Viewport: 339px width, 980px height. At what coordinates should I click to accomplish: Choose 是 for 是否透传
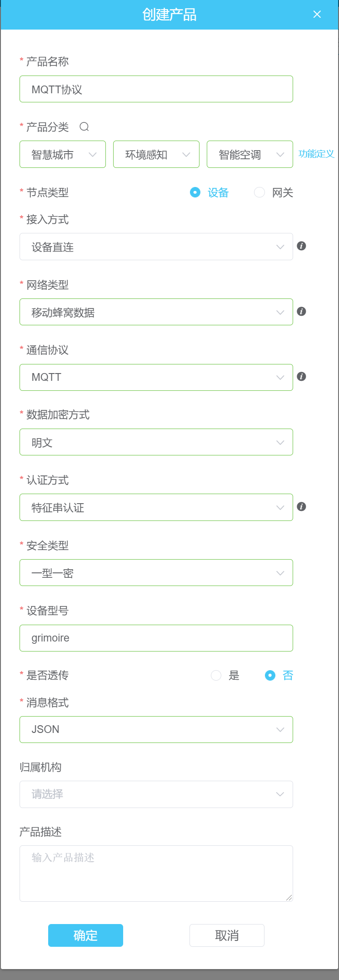(x=216, y=675)
